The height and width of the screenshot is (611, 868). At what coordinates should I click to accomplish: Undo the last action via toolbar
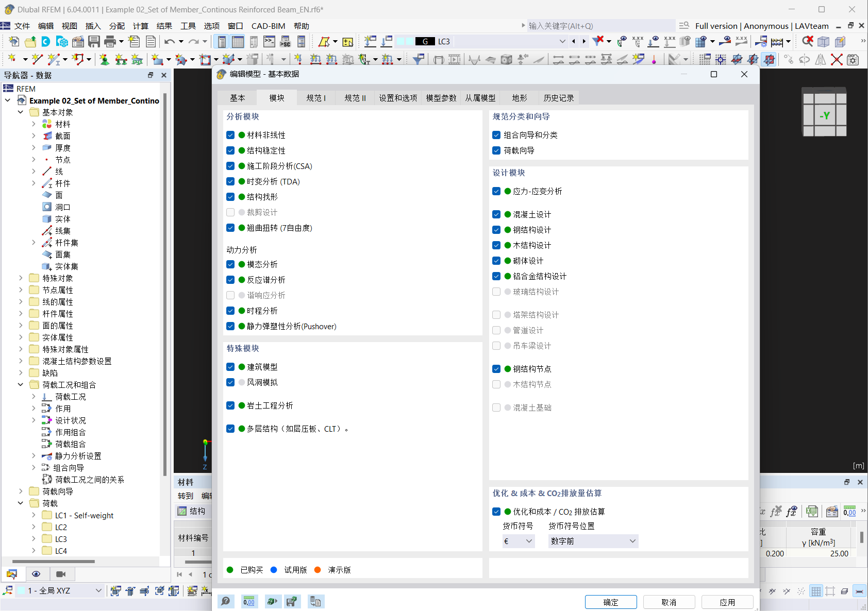point(169,42)
